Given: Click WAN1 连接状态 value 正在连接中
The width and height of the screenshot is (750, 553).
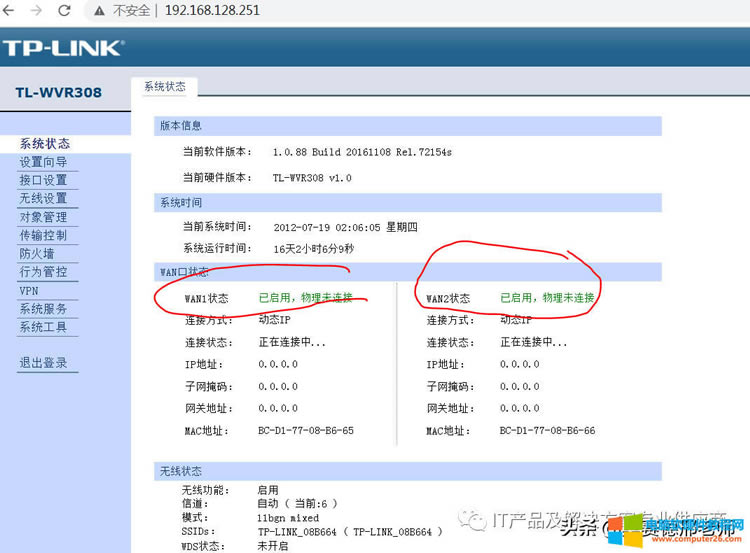Looking at the screenshot, I should pos(292,342).
